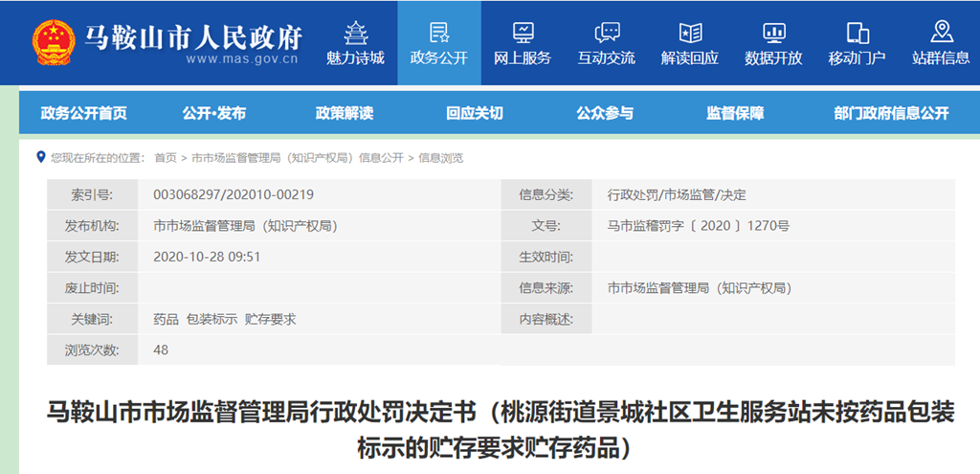Click the 发布机构 value 市市场监督管理局

coord(246,226)
